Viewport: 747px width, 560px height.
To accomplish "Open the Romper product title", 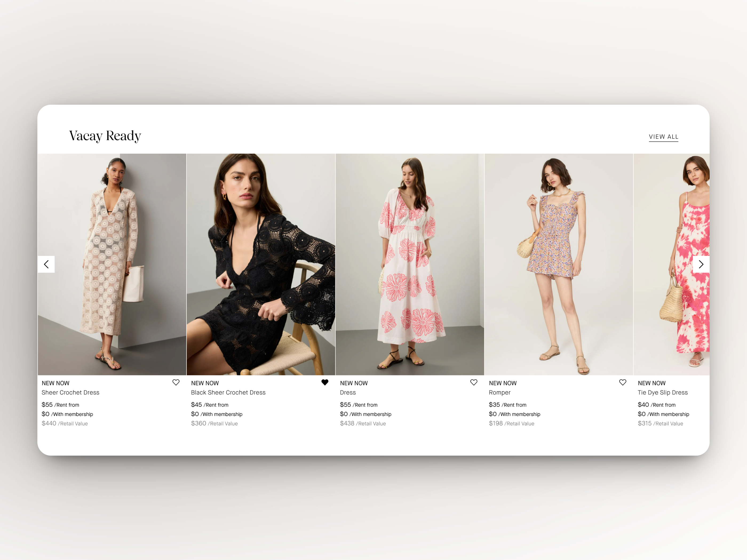I will pos(499,393).
